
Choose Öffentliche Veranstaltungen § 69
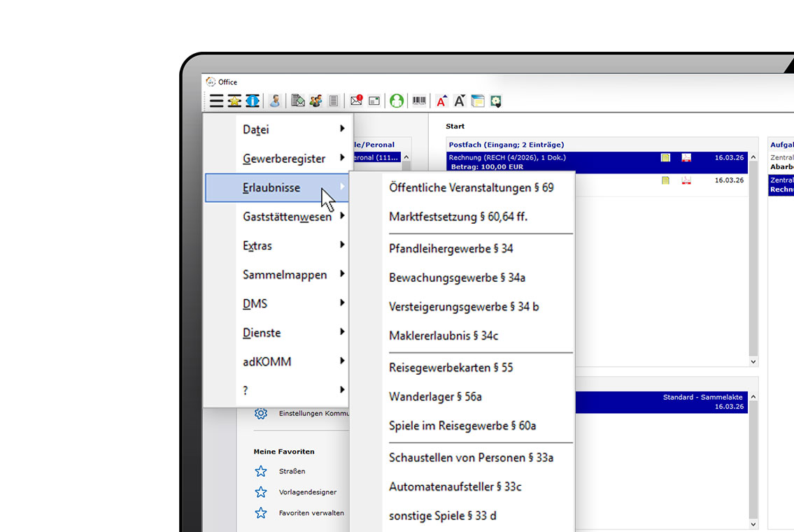click(x=472, y=188)
